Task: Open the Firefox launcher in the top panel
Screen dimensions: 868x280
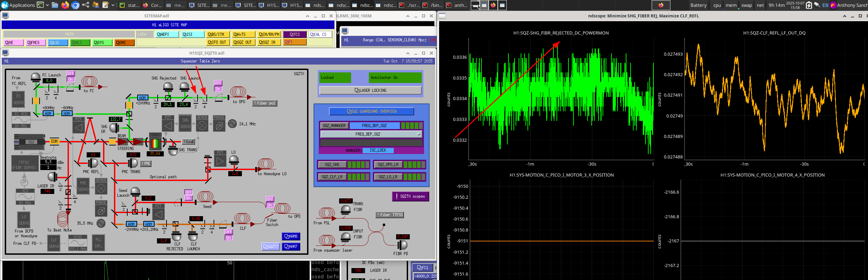Action: click(65, 5)
